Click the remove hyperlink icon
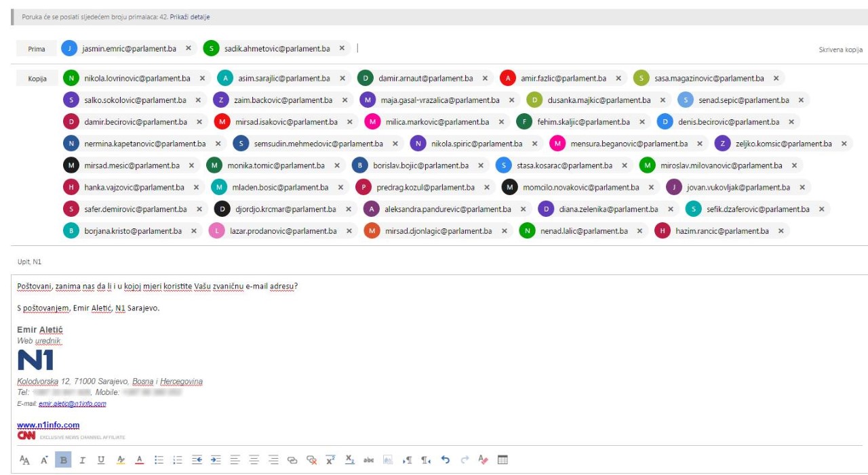This screenshot has width=868, height=475. coord(311,460)
